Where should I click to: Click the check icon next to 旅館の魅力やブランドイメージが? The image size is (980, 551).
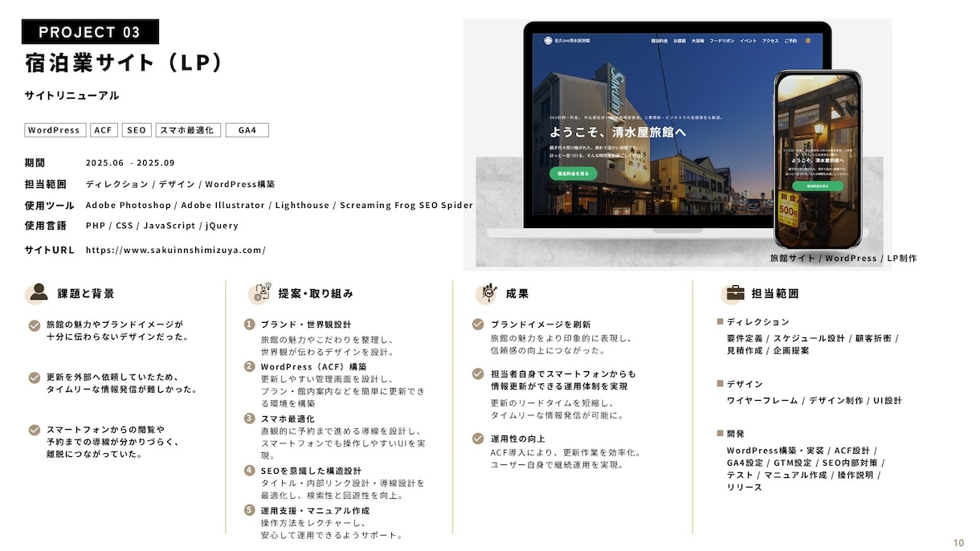point(35,325)
